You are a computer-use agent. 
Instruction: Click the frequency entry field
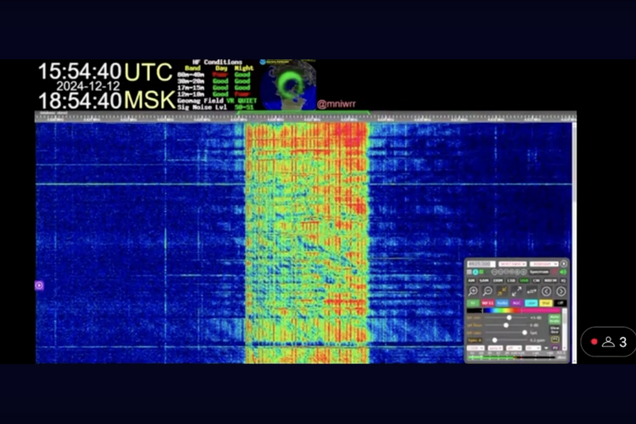(481, 264)
